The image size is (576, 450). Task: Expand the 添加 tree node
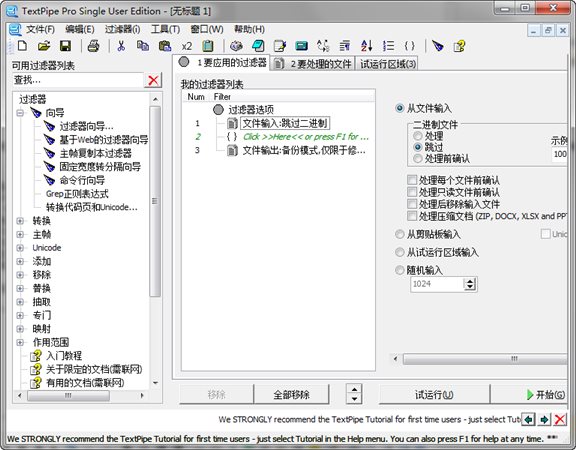[20, 262]
